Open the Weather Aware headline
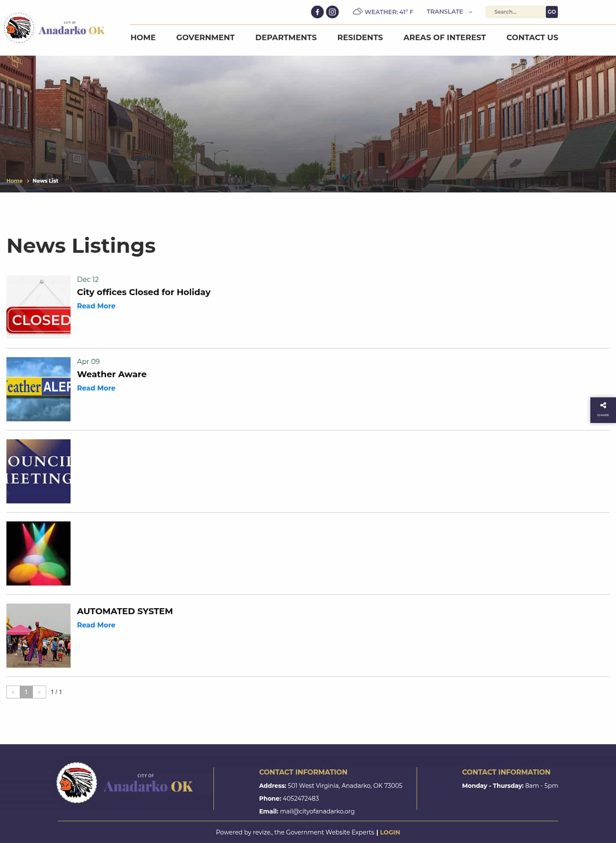This screenshot has width=616, height=843. tap(112, 374)
